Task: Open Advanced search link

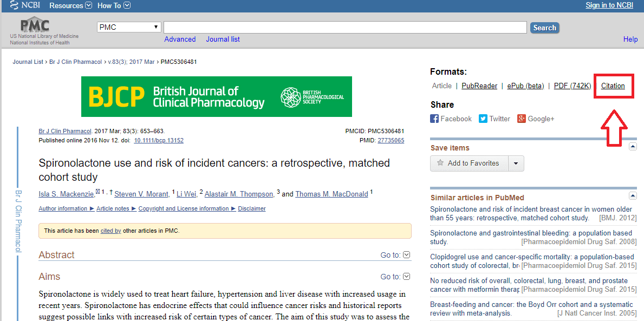Action: [180, 40]
